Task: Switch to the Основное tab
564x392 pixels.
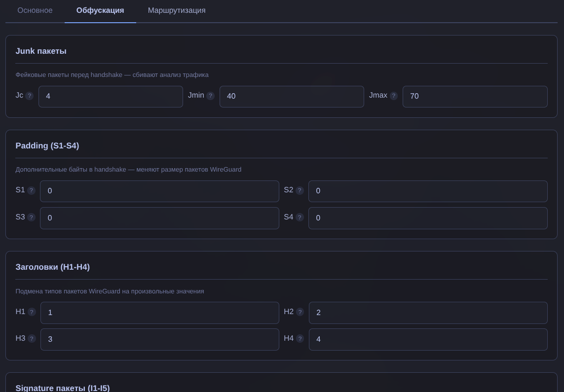Action: (35, 10)
